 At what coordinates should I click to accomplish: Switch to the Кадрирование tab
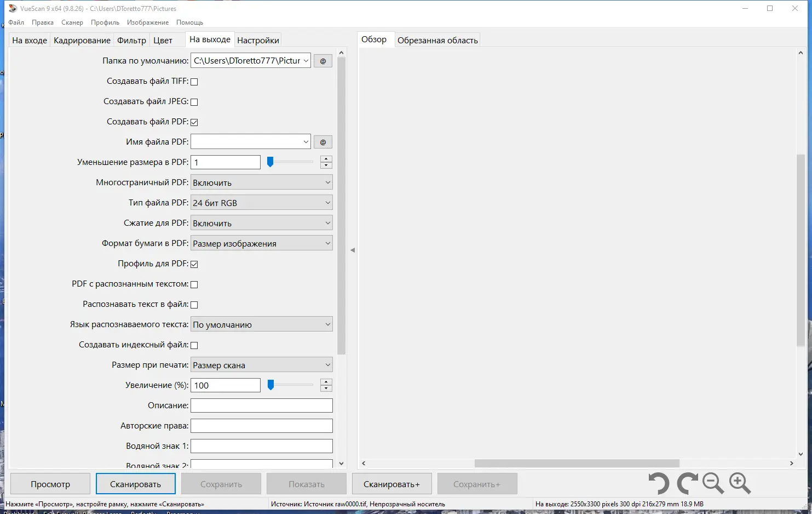coord(82,41)
